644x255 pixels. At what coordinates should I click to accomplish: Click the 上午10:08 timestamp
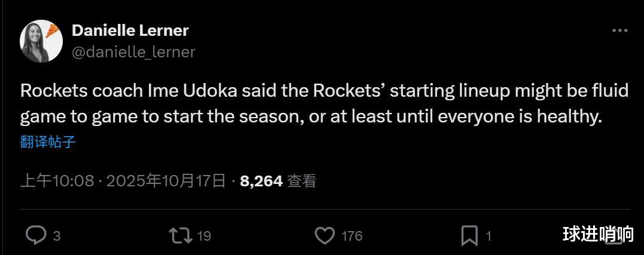(57, 181)
